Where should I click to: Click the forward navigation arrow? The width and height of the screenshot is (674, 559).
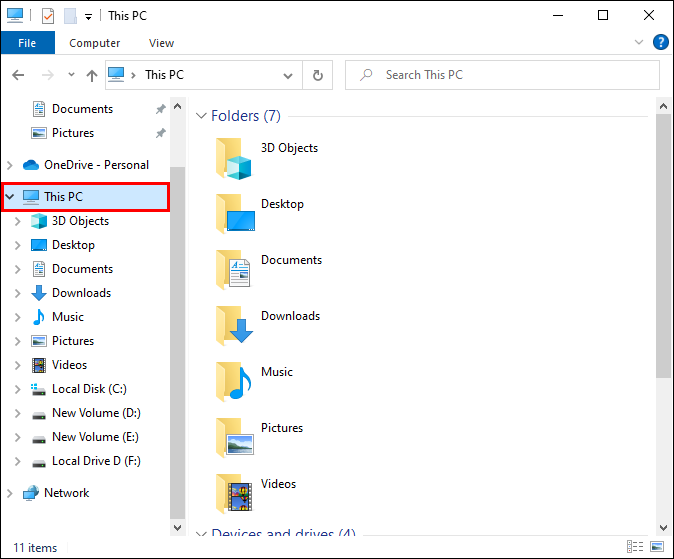coord(47,75)
